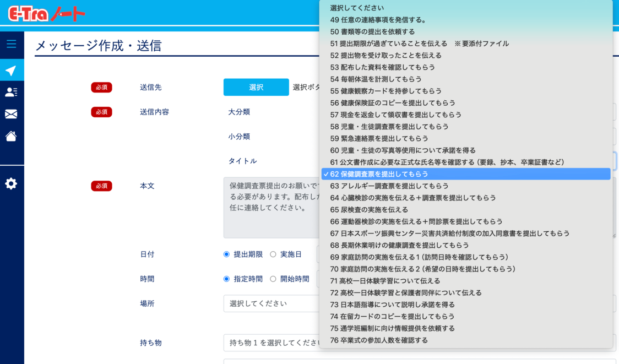Select option 58 児童・生徒調査票を提出
This screenshot has width=619, height=364.
tap(466, 126)
